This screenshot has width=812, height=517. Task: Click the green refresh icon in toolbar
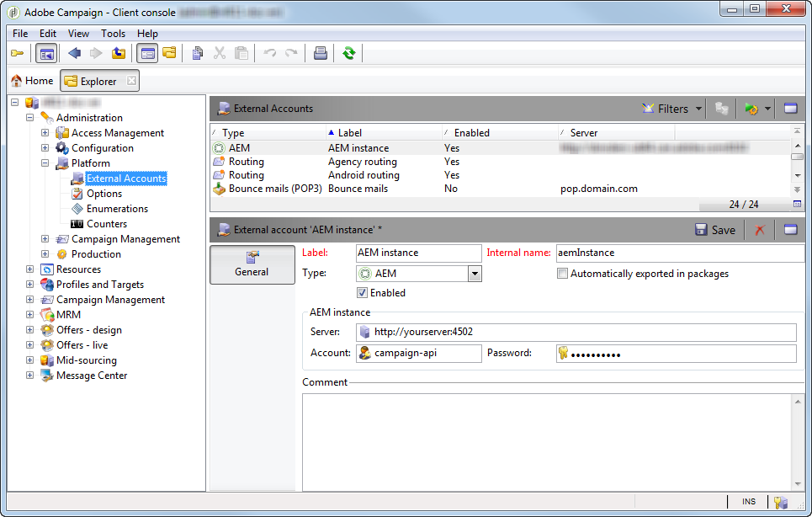(x=348, y=54)
